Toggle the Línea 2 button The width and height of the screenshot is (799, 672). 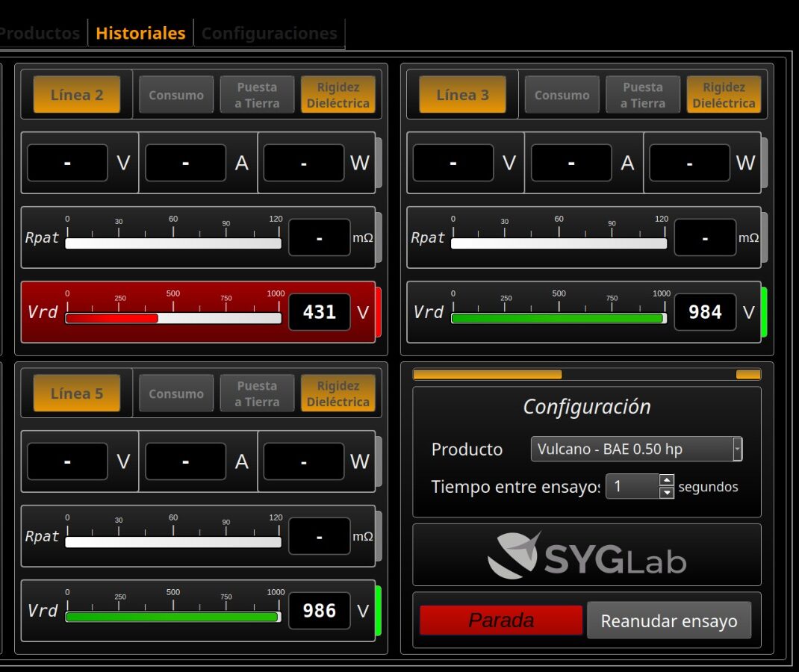pos(76,95)
